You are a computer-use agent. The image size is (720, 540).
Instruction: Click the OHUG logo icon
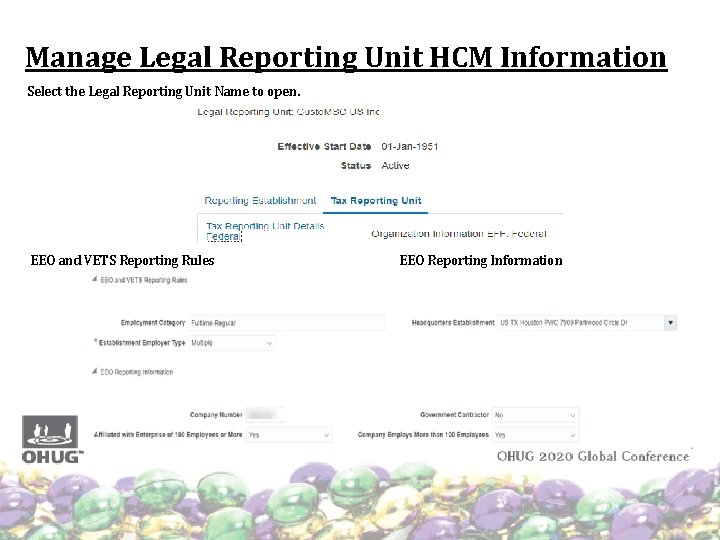click(x=50, y=439)
